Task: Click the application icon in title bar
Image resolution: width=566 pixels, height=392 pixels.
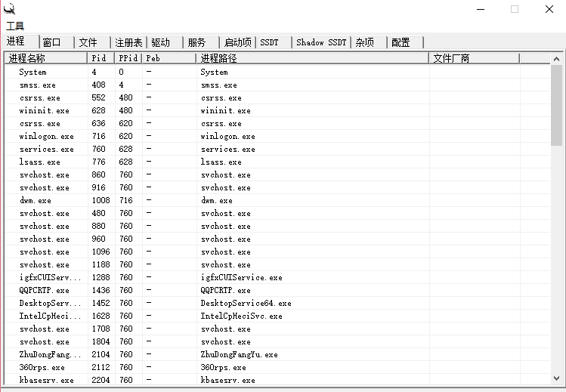Action: [10, 9]
